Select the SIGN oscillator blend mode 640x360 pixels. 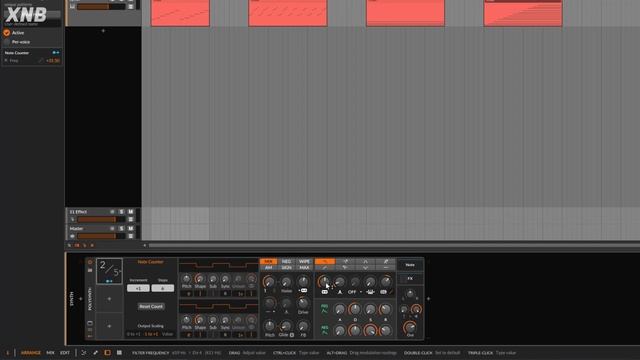pos(286,268)
